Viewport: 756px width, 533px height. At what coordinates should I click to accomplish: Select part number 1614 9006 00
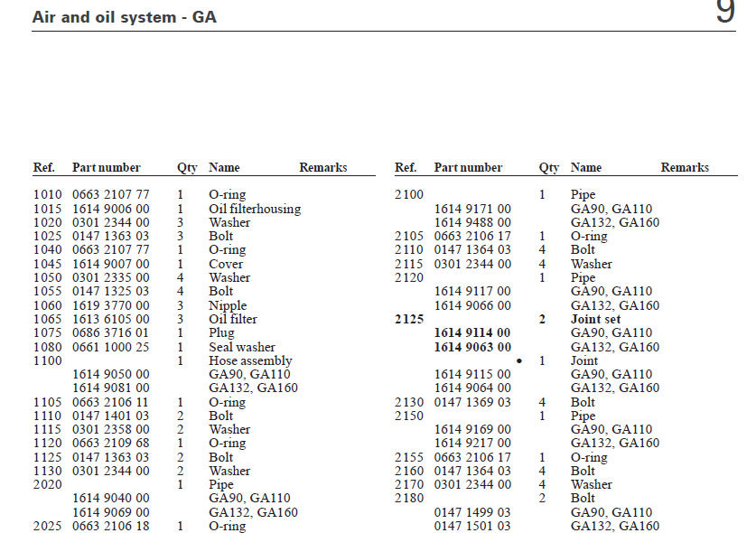pyautogui.click(x=111, y=209)
